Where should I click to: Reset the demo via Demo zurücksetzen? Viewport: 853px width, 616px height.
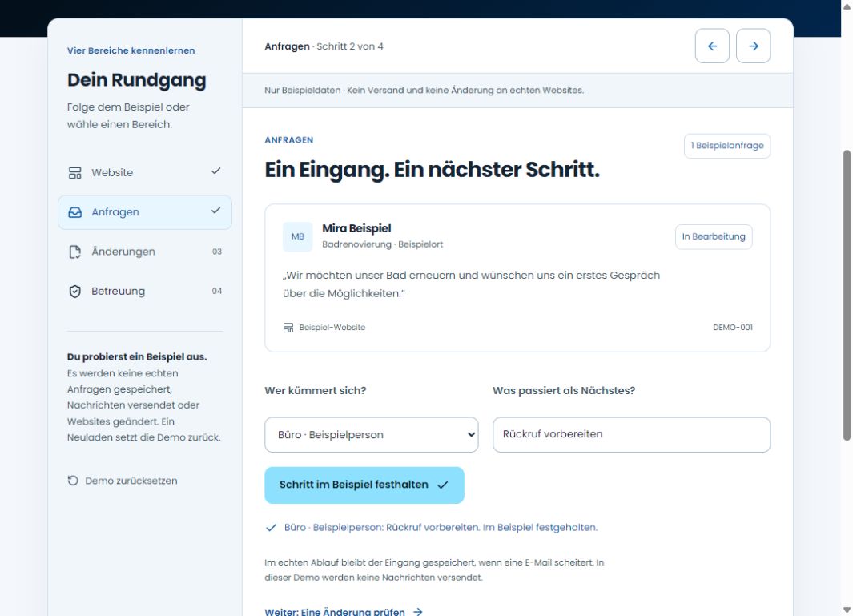tap(123, 481)
